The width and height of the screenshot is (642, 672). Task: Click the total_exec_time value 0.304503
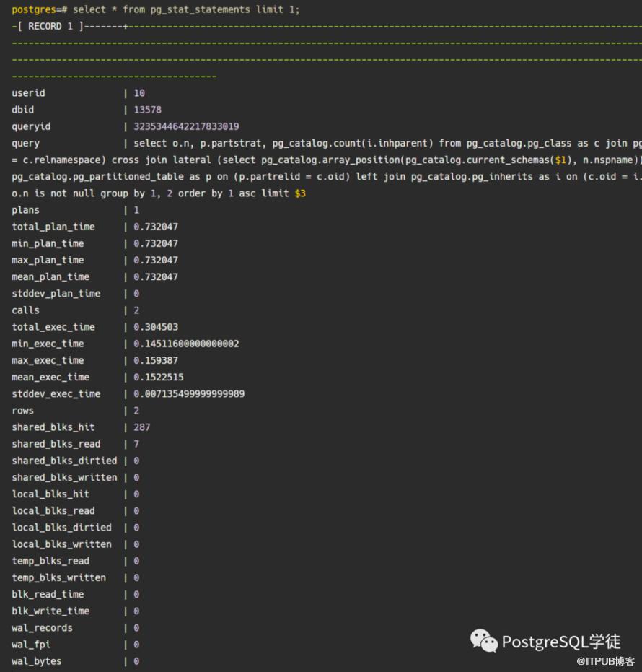coord(156,327)
